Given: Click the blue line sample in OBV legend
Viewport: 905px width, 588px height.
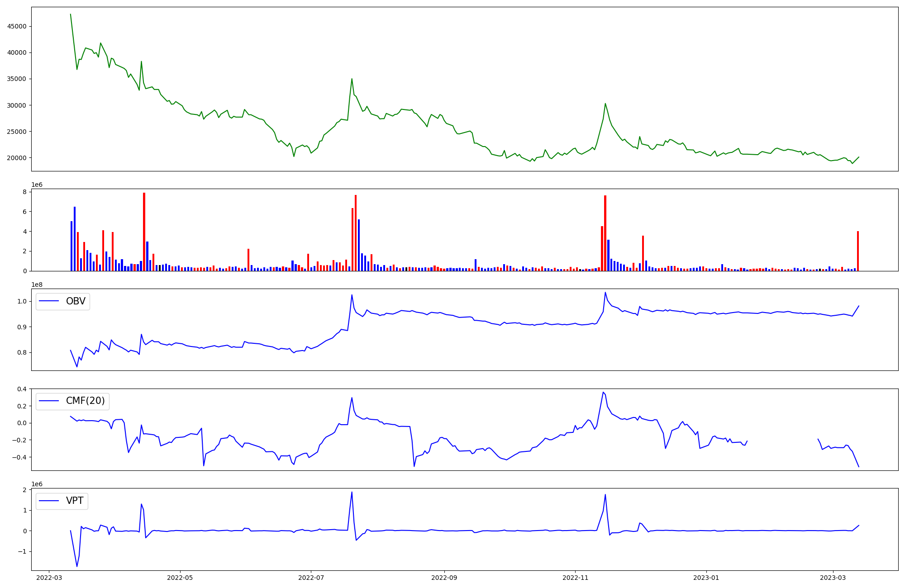Looking at the screenshot, I should tap(50, 301).
